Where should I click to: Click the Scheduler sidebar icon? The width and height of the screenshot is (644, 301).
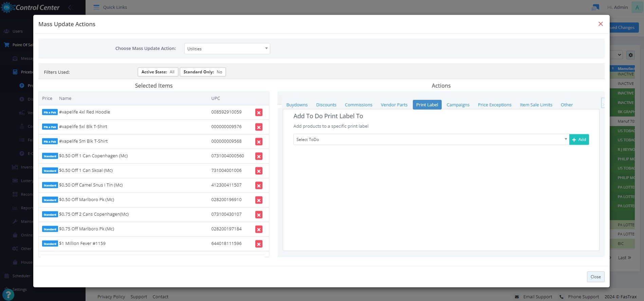coord(6,276)
